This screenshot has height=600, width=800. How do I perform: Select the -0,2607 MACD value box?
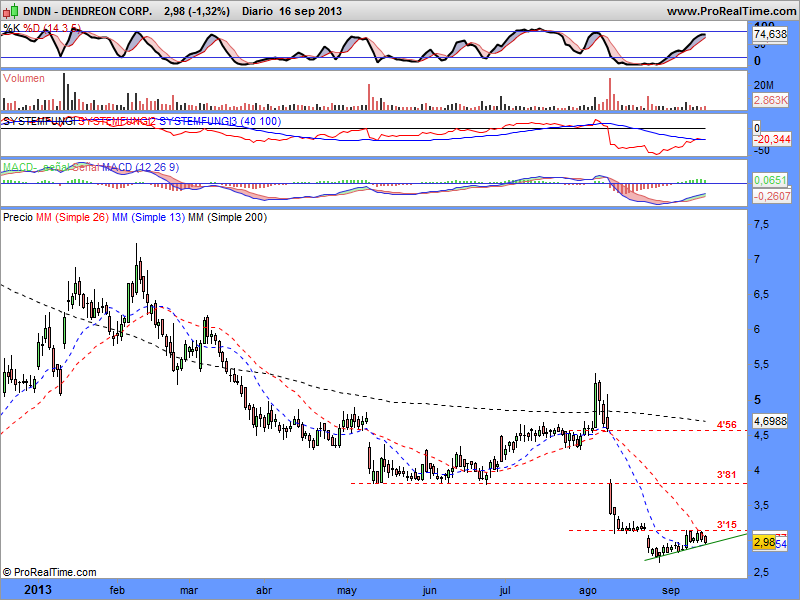772,196
